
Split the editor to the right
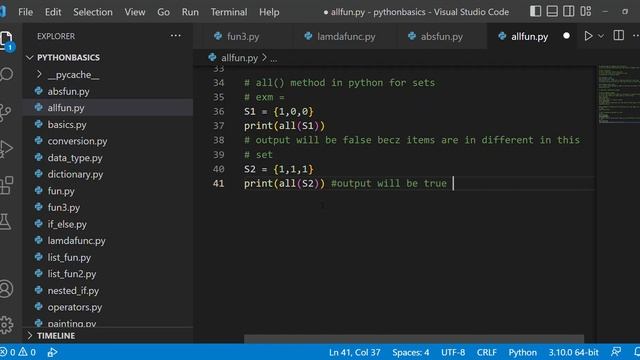[618, 36]
